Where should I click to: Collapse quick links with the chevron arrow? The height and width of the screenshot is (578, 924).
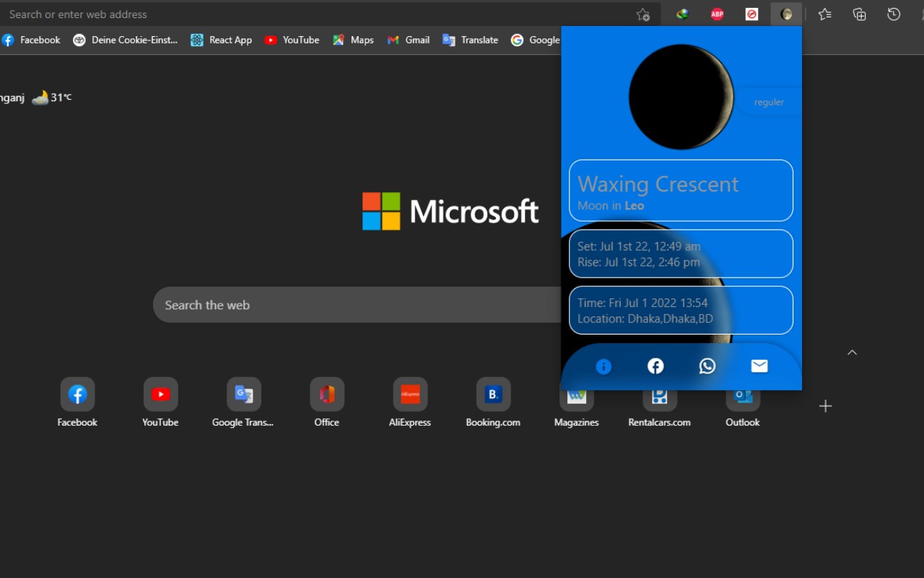(x=852, y=353)
